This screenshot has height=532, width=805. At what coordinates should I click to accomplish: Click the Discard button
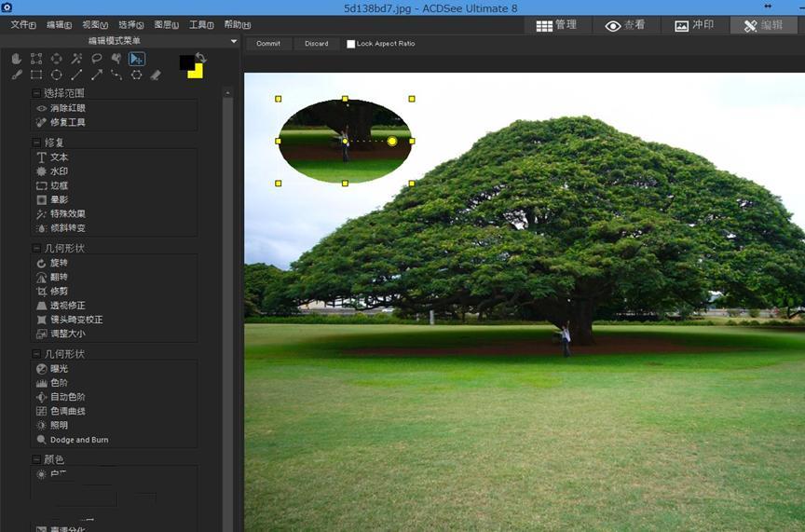pos(317,44)
